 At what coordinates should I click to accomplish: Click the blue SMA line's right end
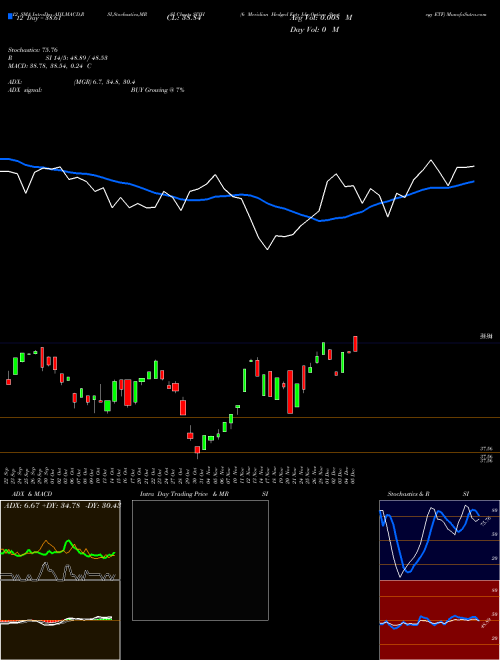(474, 181)
